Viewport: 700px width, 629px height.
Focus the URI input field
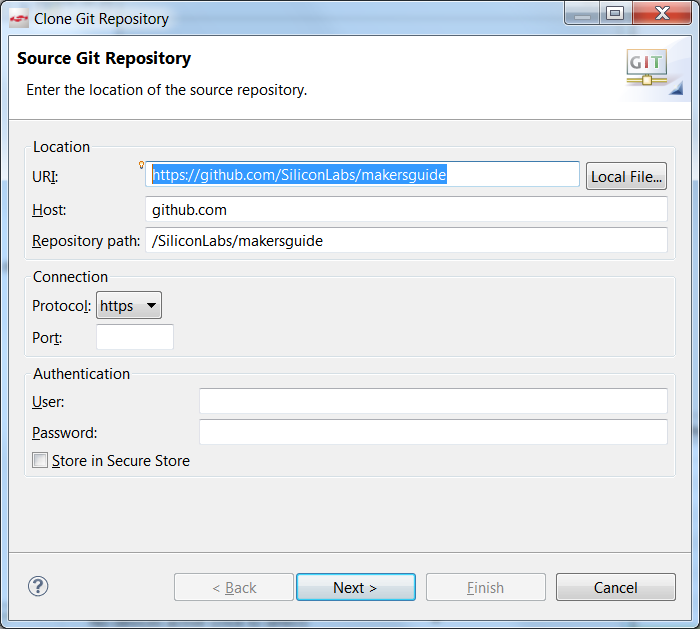point(362,174)
